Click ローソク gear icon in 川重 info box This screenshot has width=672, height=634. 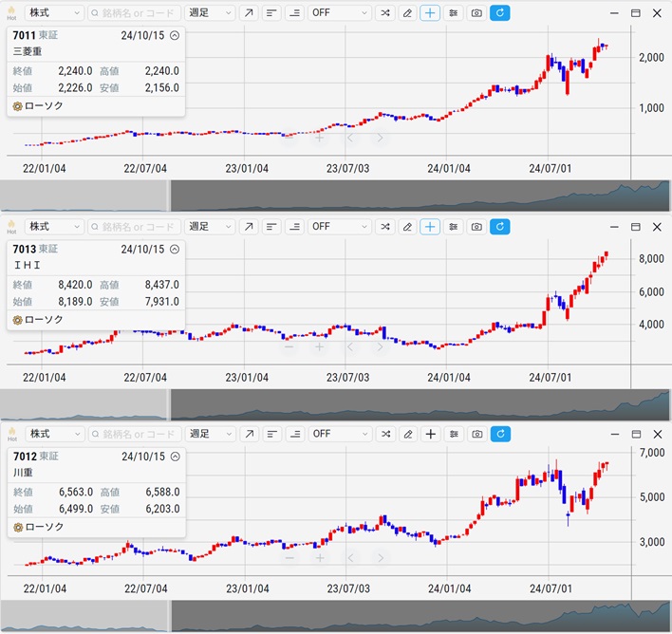(18, 527)
